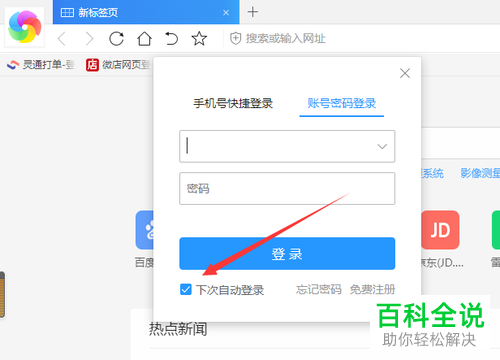This screenshot has width=500, height=360.
Task: Switch to 手机号快捷登录 tab
Action: [233, 103]
